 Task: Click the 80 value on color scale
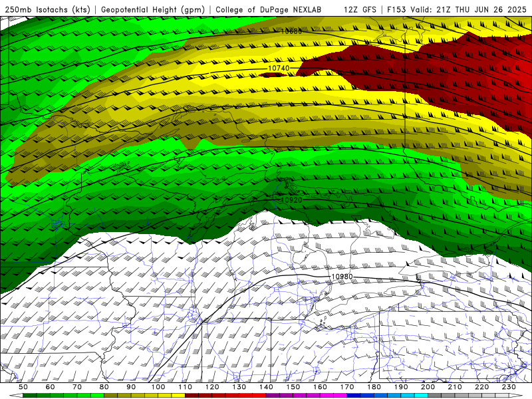(x=104, y=387)
